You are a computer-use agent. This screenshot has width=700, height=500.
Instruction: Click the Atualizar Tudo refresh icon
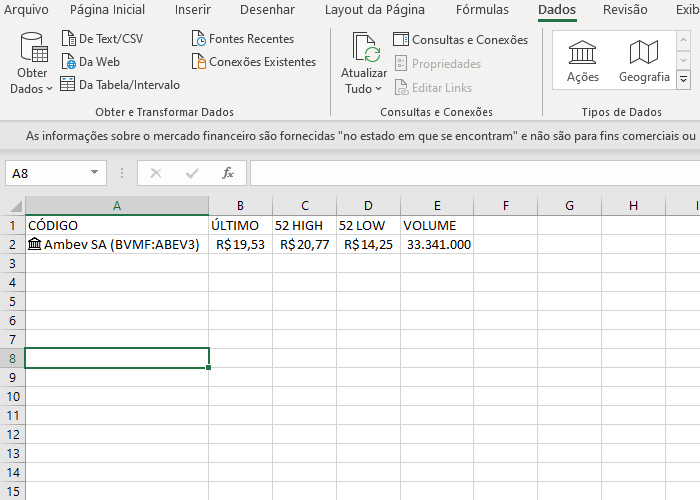pyautogui.click(x=366, y=47)
